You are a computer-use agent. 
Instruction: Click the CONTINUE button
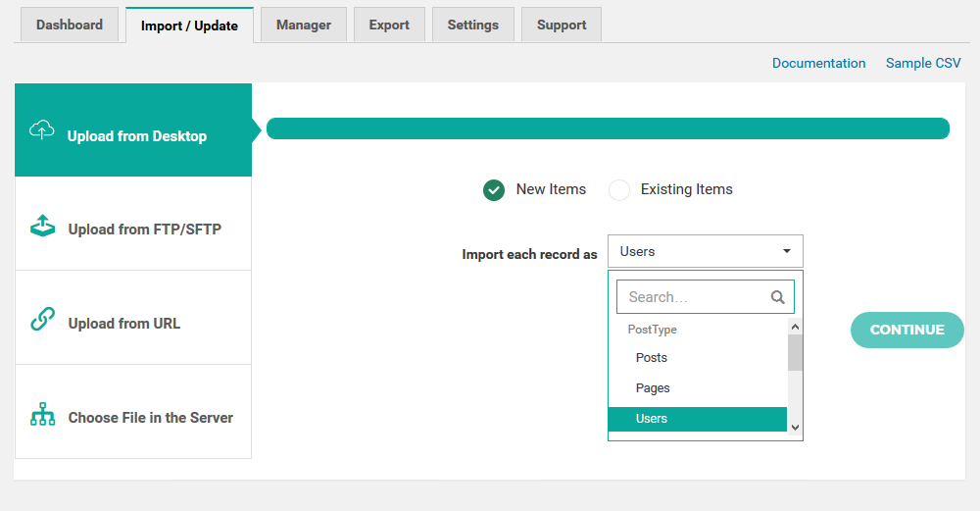tap(906, 330)
